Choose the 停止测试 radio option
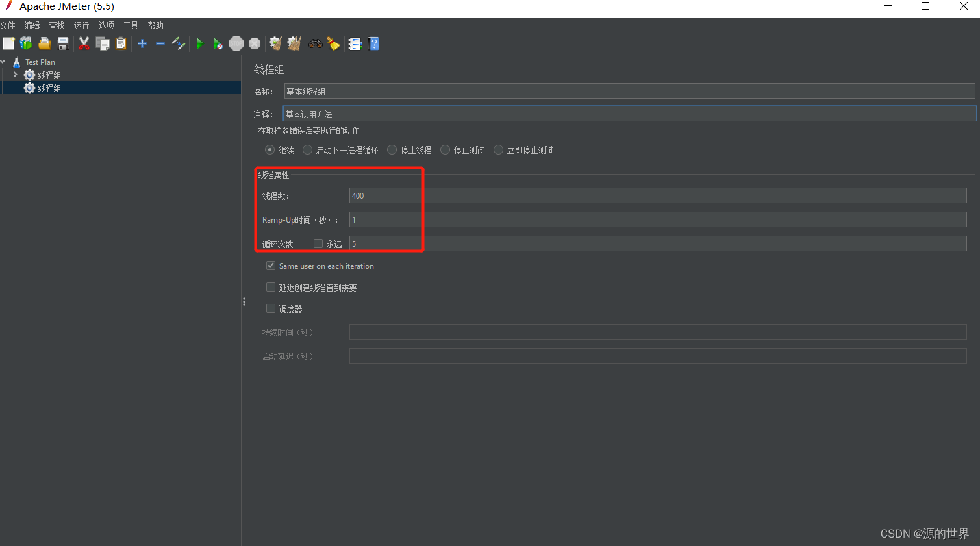This screenshot has height=546, width=980. tap(445, 150)
